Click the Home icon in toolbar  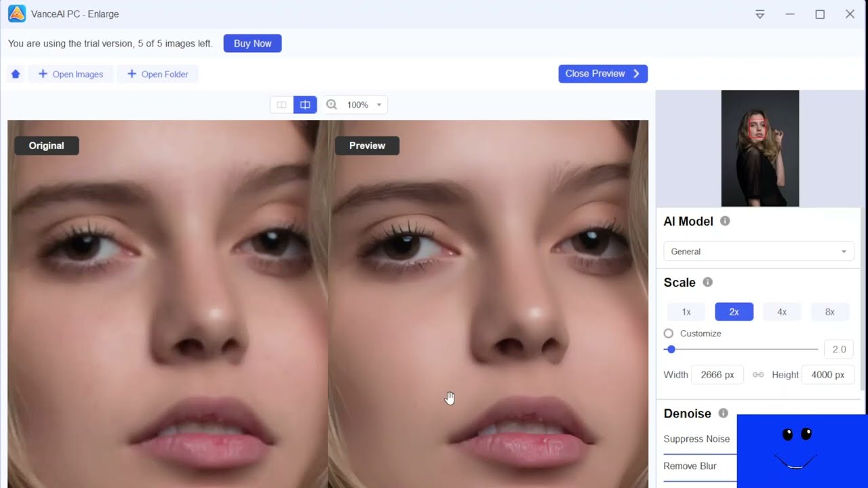point(16,74)
